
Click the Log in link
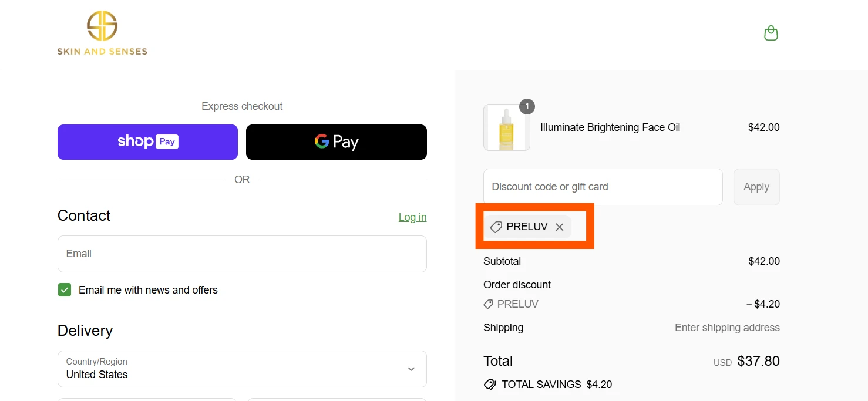tap(412, 217)
